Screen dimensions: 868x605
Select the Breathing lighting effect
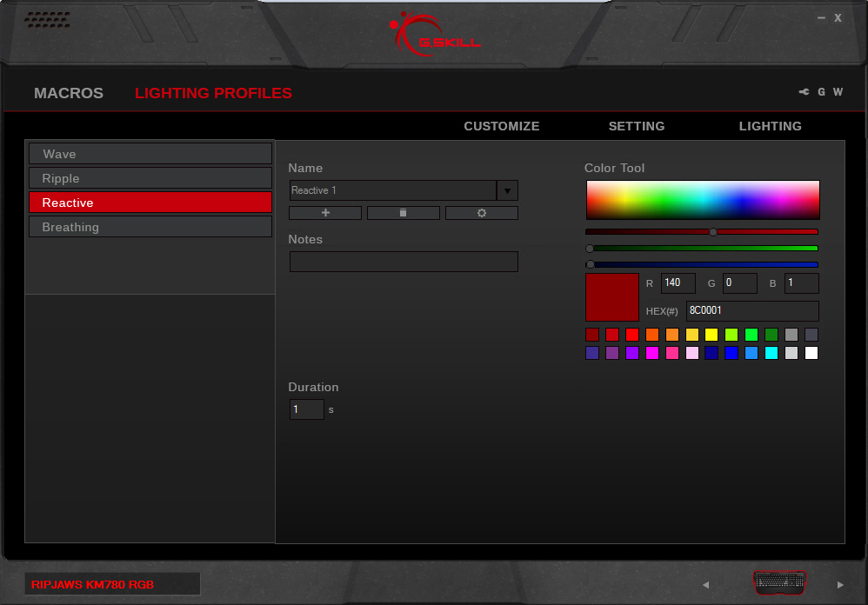[x=150, y=227]
